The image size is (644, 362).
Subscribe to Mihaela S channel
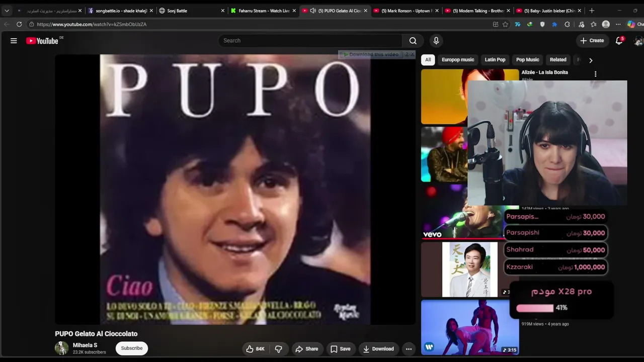point(132,348)
